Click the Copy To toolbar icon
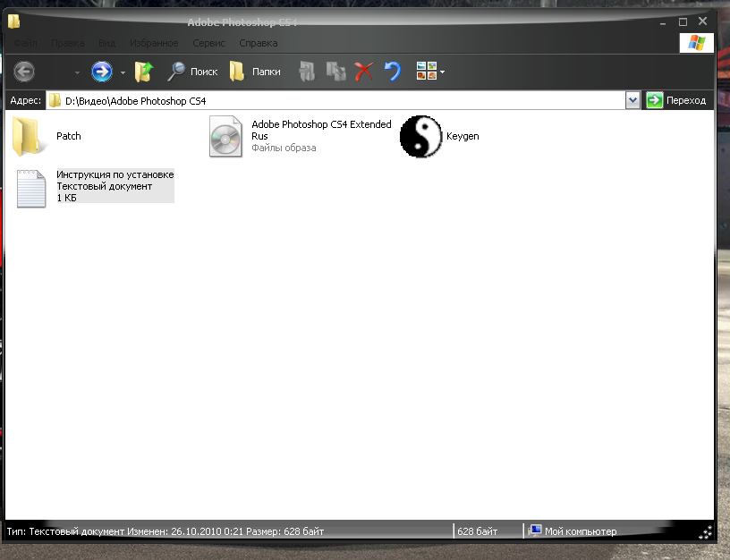730x560 pixels. 335,72
